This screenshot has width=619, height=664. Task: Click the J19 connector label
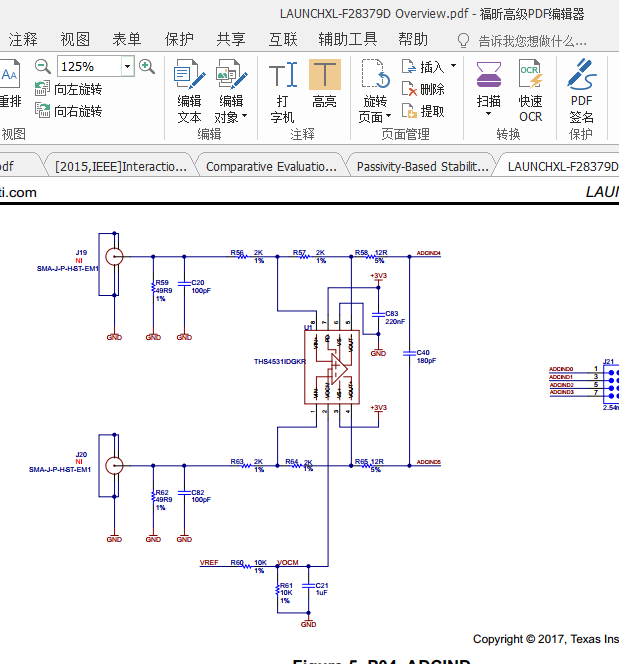point(81,252)
